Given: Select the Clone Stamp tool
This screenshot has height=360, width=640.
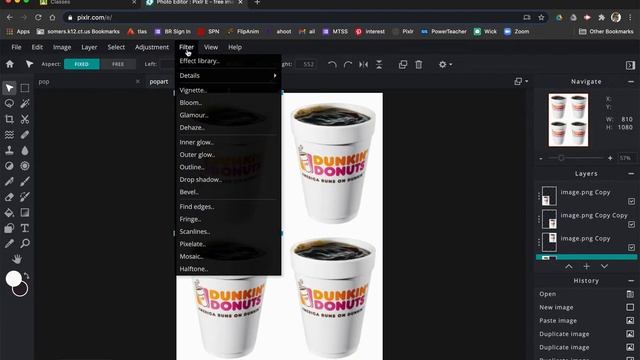Looking at the screenshot, I should (9, 150).
